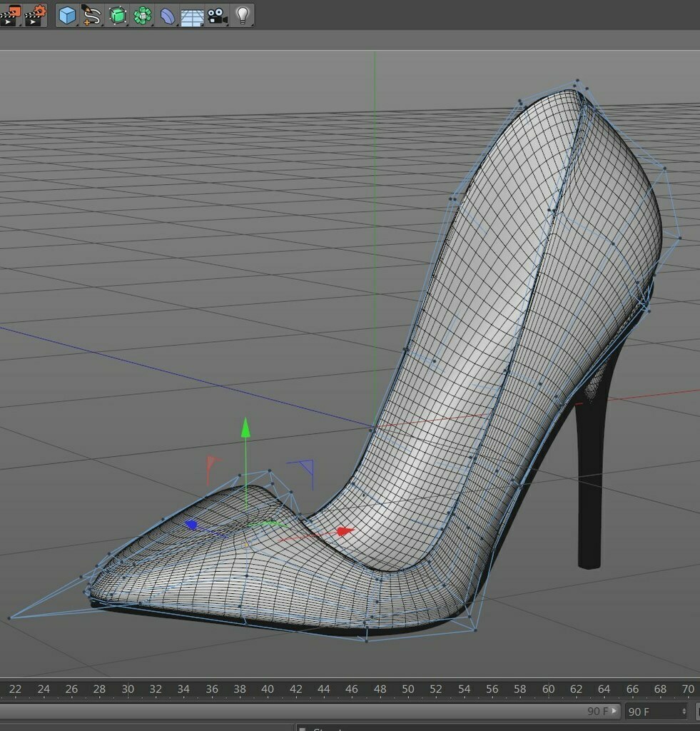
Task: Render the active viewport
Action: (x=9, y=16)
